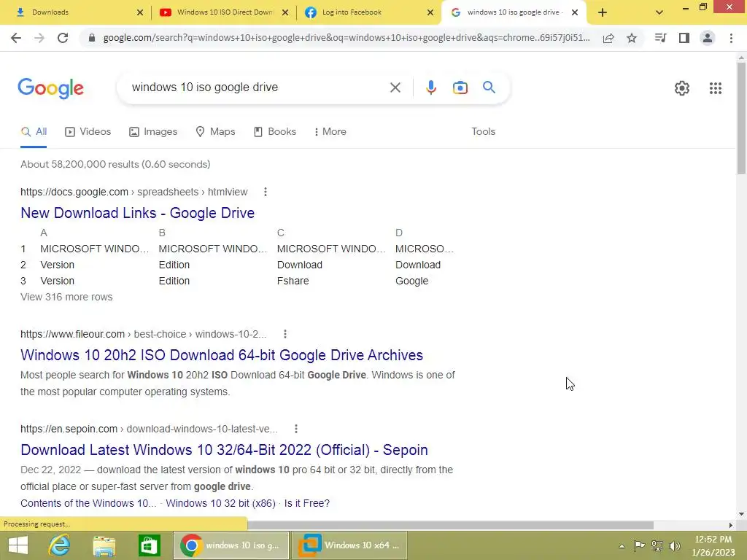Switch to Windows 10 x64 taskbar window
Screen dimensions: 747x560
(349, 545)
